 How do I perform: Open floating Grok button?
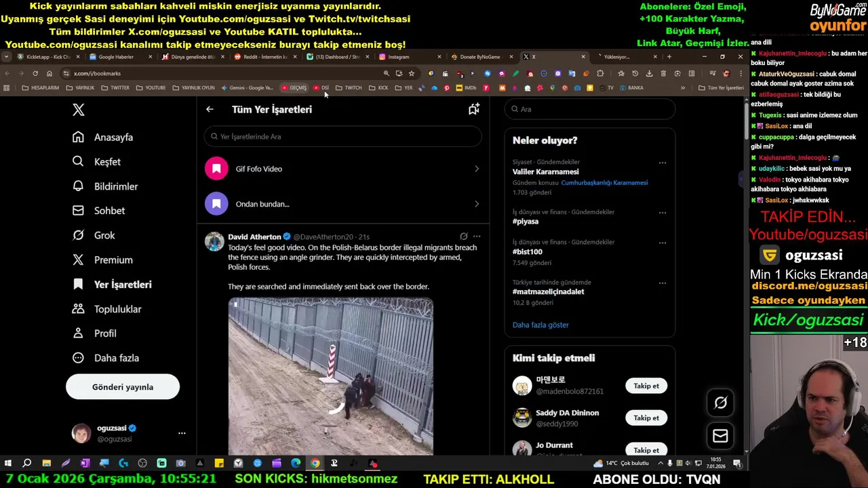(x=720, y=403)
